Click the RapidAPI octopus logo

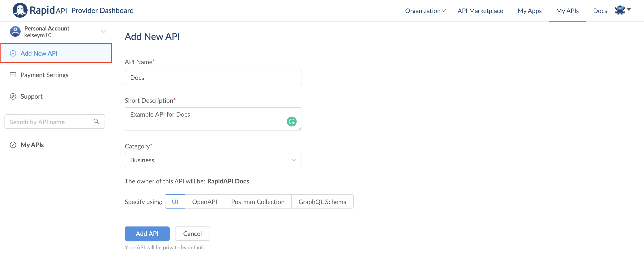click(20, 10)
